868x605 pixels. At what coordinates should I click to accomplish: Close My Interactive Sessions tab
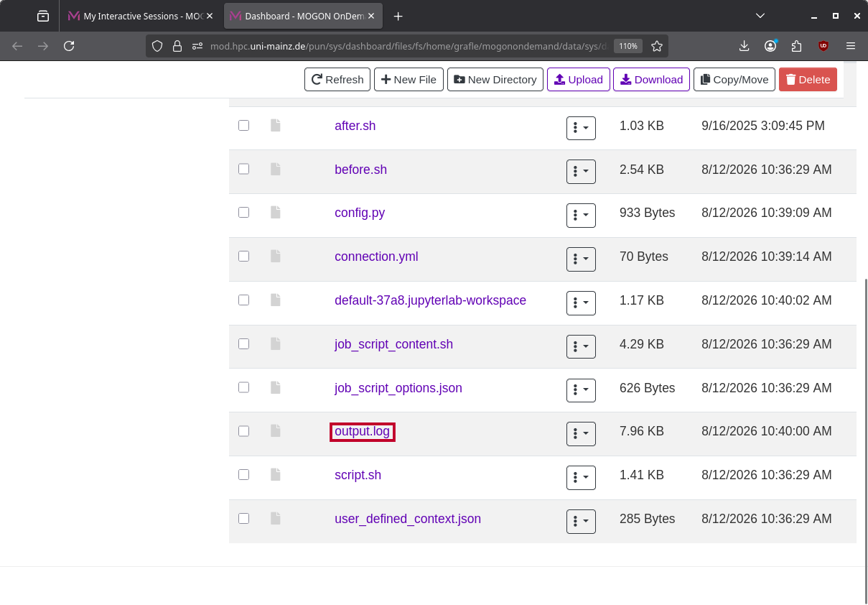(x=210, y=16)
